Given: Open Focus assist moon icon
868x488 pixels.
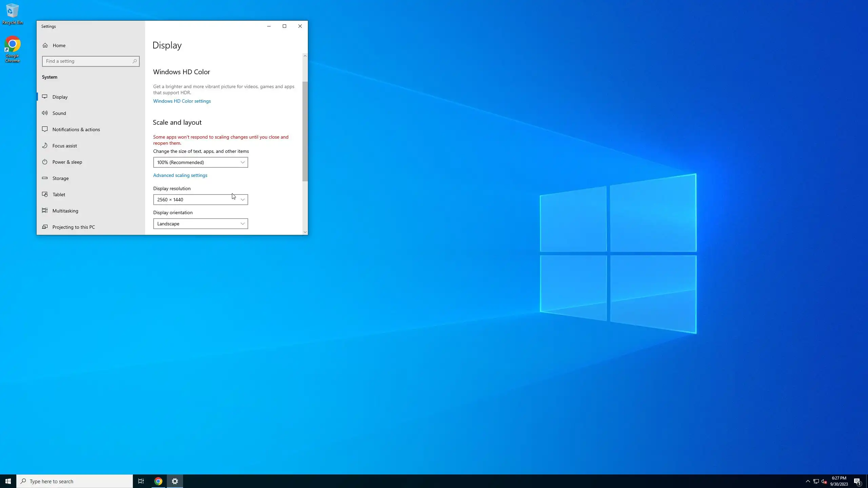Looking at the screenshot, I should click(45, 146).
